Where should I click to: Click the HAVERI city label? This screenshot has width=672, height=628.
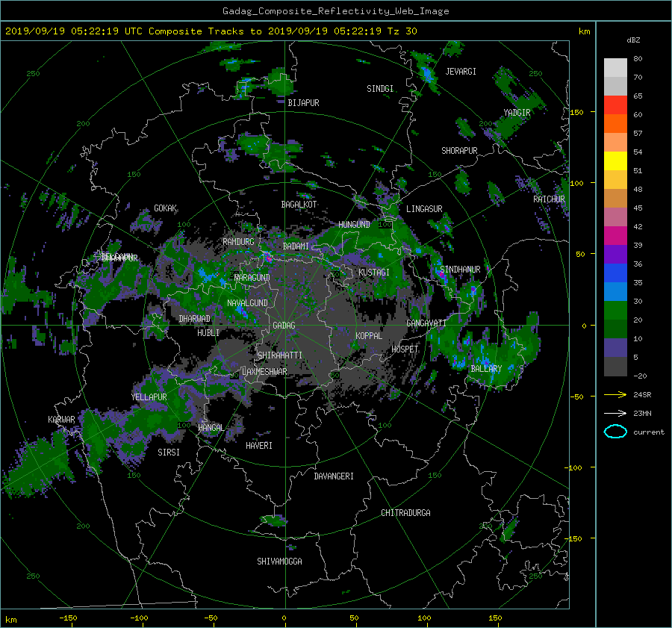coord(259,446)
